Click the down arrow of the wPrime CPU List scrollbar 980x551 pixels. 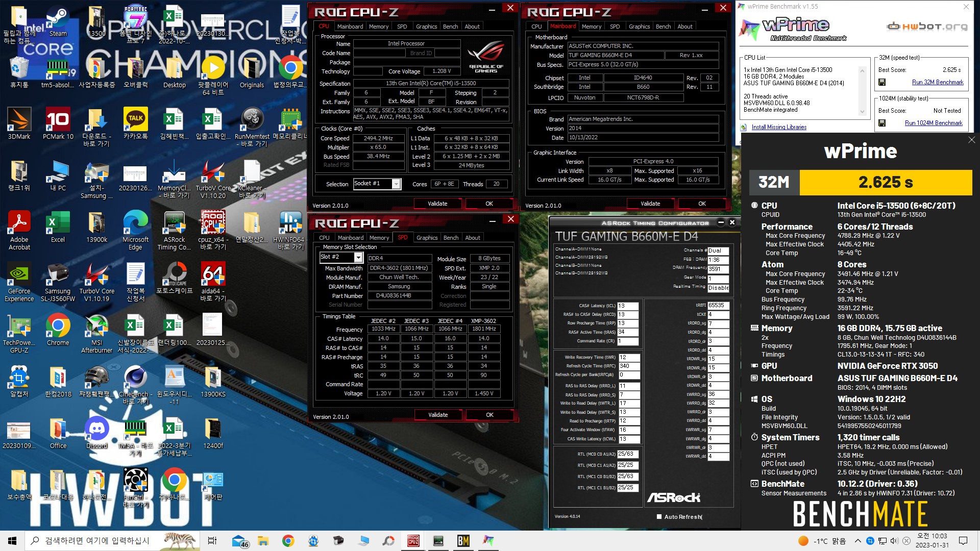pos(862,112)
